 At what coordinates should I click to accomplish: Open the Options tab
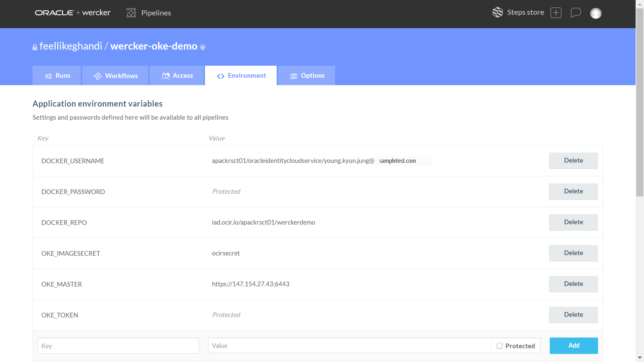click(307, 76)
